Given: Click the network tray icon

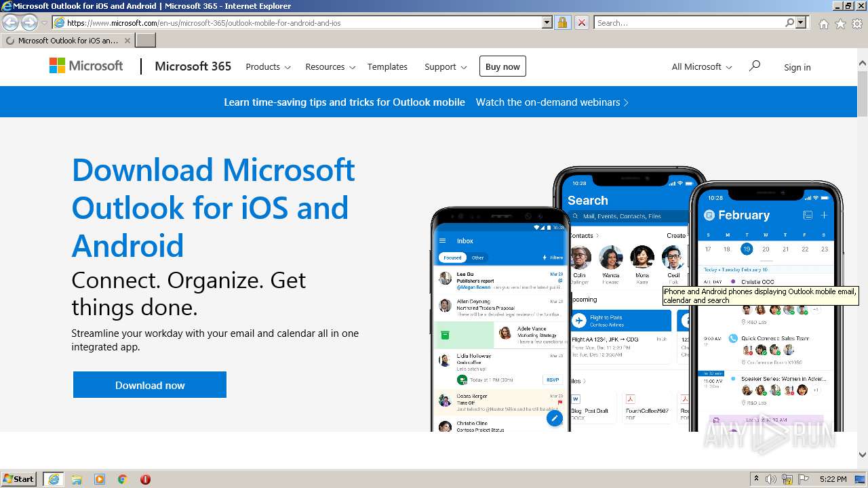Looking at the screenshot, I should pos(787,479).
